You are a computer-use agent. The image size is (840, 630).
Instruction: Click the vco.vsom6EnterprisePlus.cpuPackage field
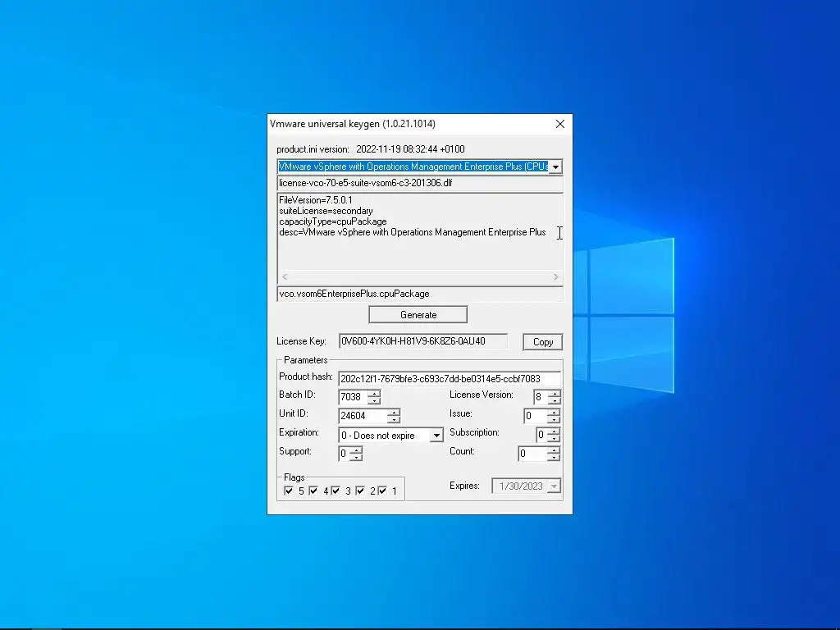(420, 294)
